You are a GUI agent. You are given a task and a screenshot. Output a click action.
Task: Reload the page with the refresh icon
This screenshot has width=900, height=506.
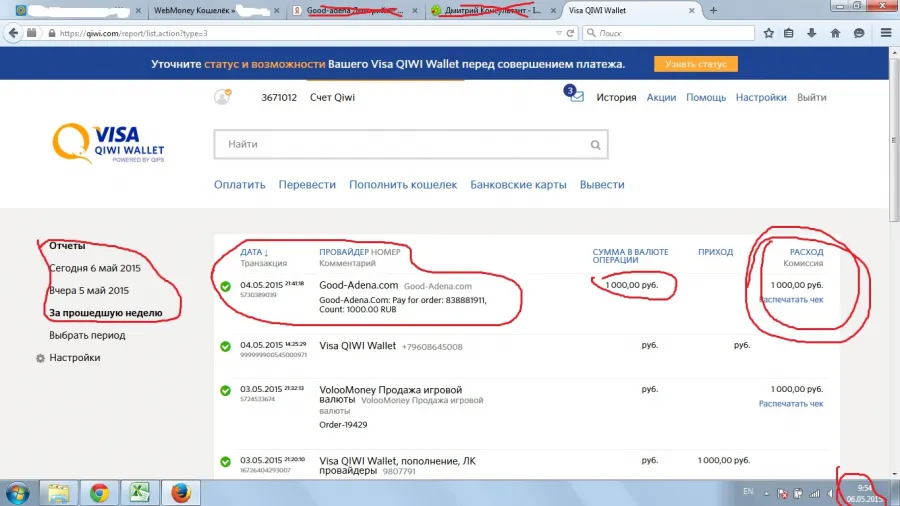[570, 33]
